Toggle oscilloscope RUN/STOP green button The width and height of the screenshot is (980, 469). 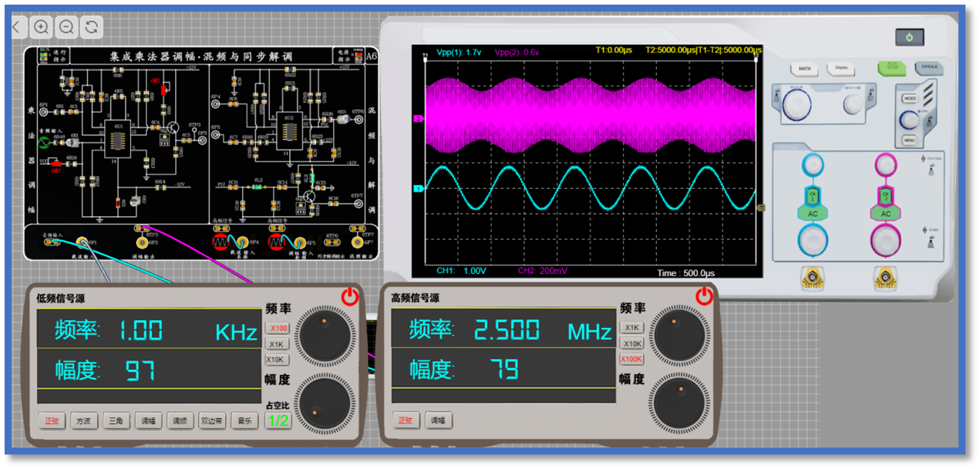click(891, 68)
